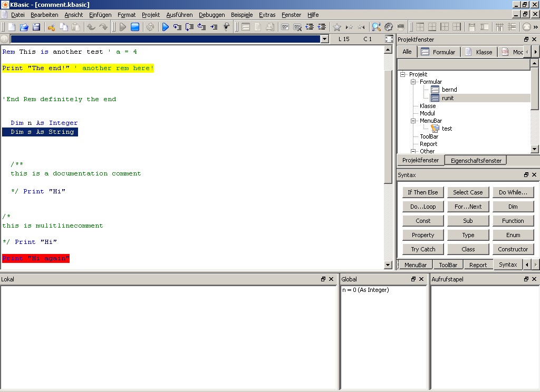This screenshot has height=392, width=540.
Task: Click the Open file folder icon
Action: 24,27
